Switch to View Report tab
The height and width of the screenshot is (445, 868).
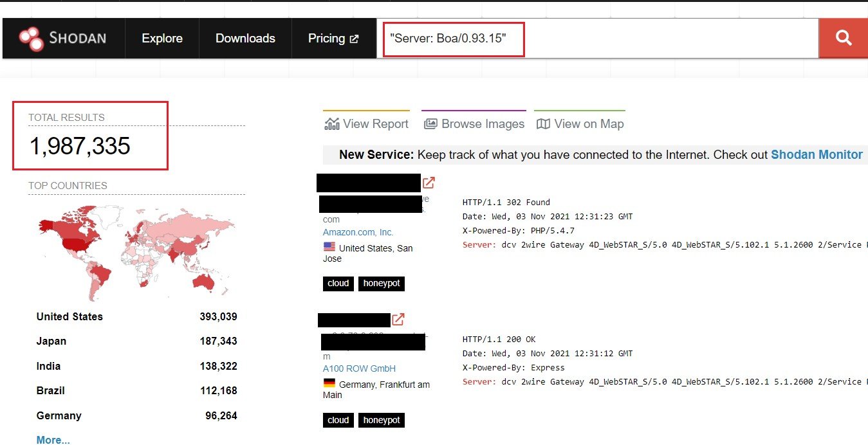point(366,123)
